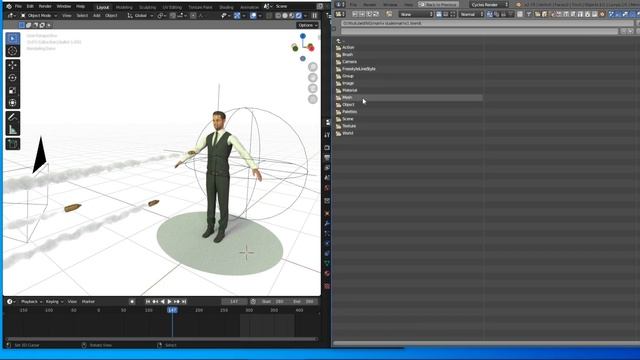Open the Blender logo menu
The height and width of the screenshot is (360, 640).
[x=9, y=7]
